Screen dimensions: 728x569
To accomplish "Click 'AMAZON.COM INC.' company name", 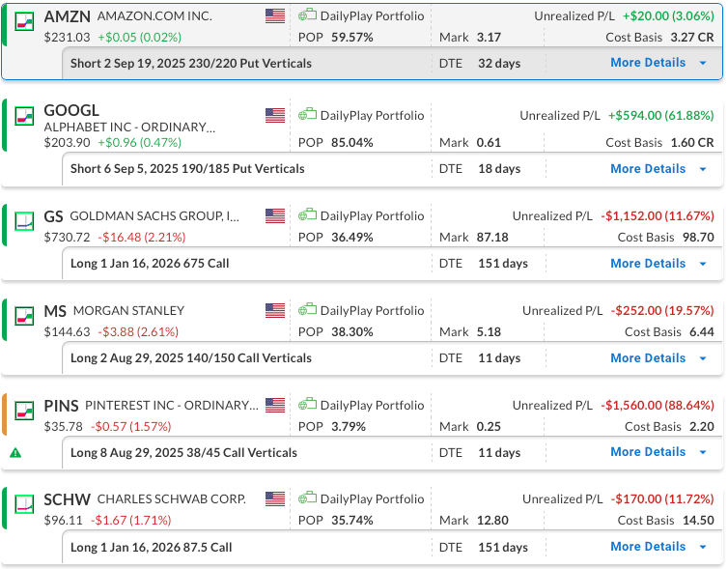I will click(154, 16).
